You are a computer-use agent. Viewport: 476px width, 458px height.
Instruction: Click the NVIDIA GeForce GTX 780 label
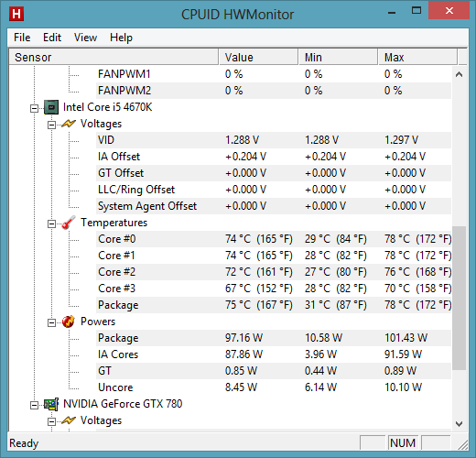pyautogui.click(x=123, y=404)
